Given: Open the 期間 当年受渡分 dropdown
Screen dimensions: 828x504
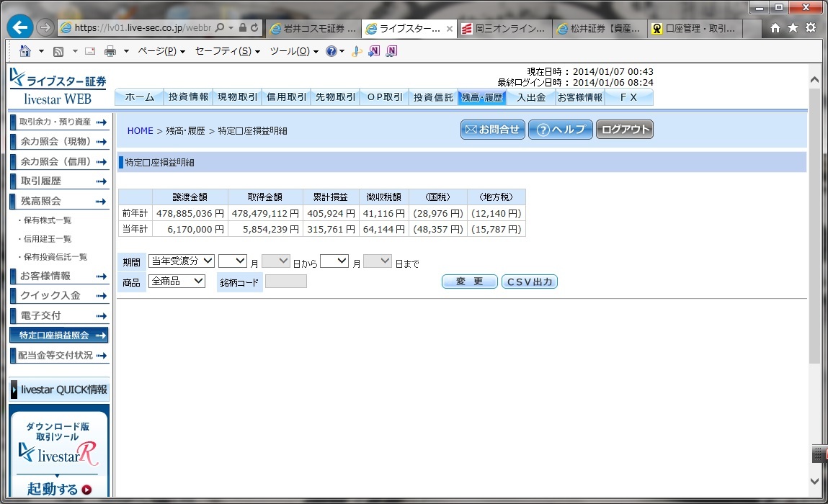Looking at the screenshot, I should (x=182, y=261).
